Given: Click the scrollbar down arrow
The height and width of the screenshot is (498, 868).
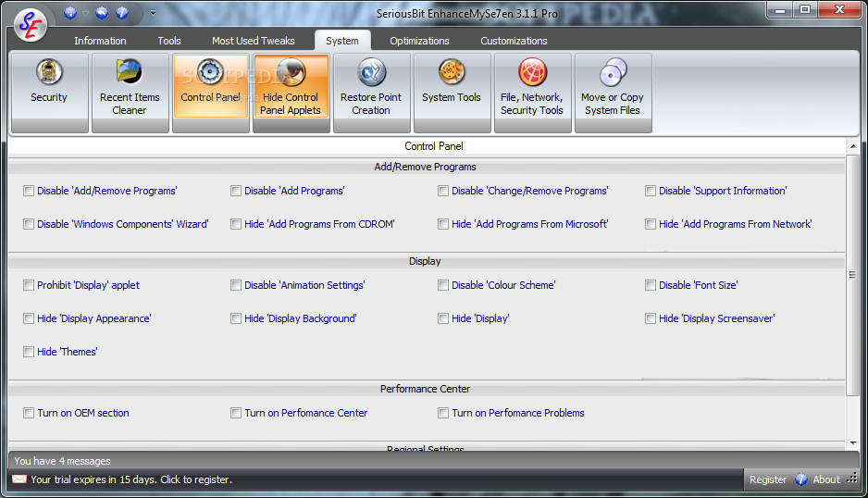Looking at the screenshot, I should pos(853,442).
